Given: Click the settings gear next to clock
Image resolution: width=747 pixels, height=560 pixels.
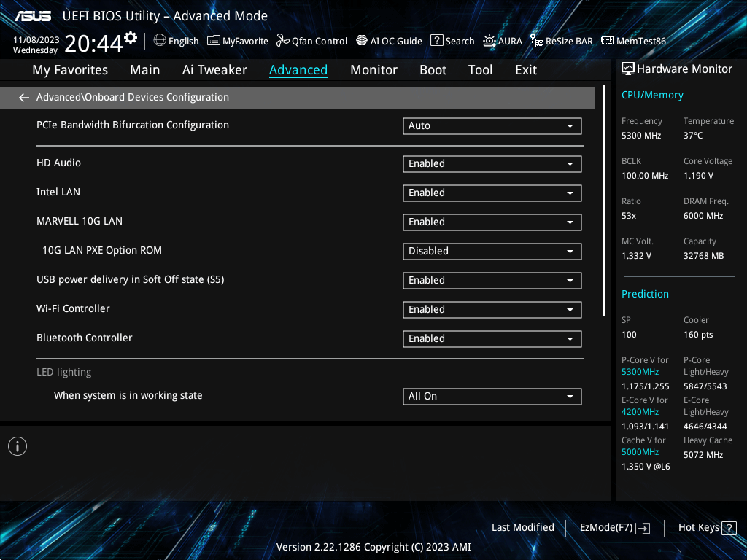Looking at the screenshot, I should (x=131, y=38).
